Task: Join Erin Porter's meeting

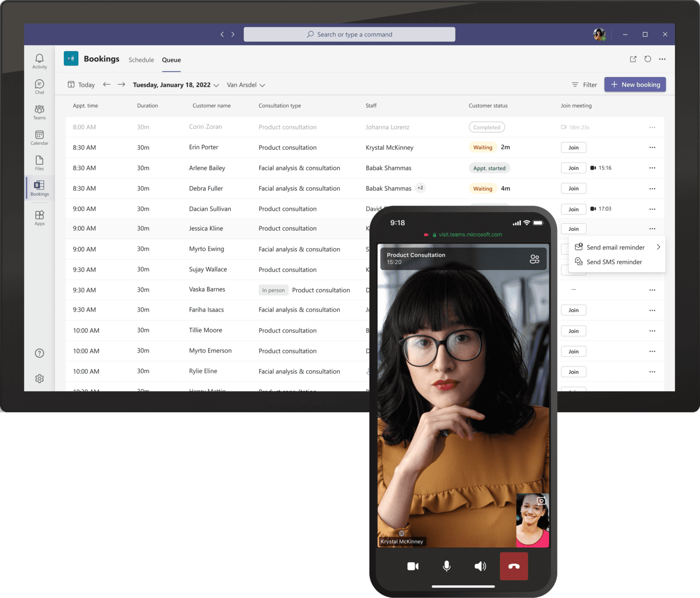Action: coord(573,148)
